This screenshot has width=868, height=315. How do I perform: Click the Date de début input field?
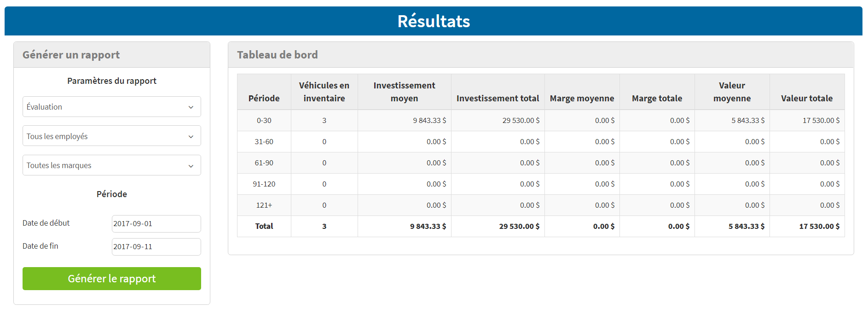pos(156,224)
